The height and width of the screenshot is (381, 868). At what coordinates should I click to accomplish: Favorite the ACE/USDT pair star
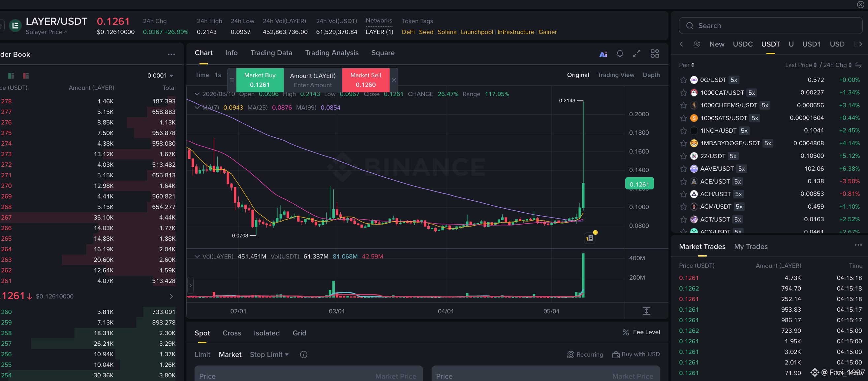coord(683,182)
